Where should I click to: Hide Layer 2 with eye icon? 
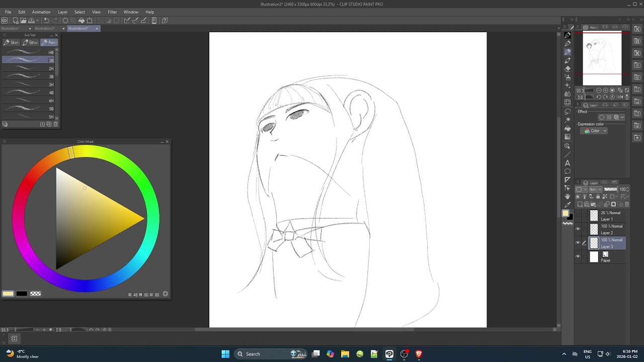click(578, 229)
